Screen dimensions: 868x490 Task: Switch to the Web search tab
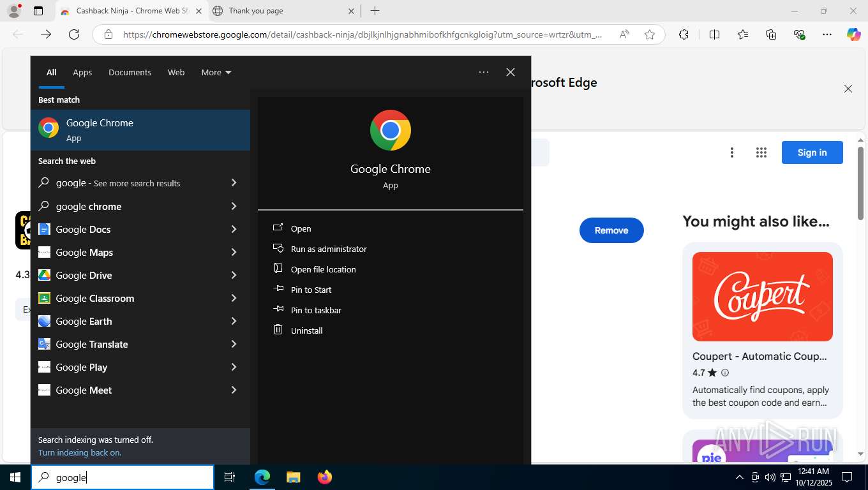click(x=176, y=72)
